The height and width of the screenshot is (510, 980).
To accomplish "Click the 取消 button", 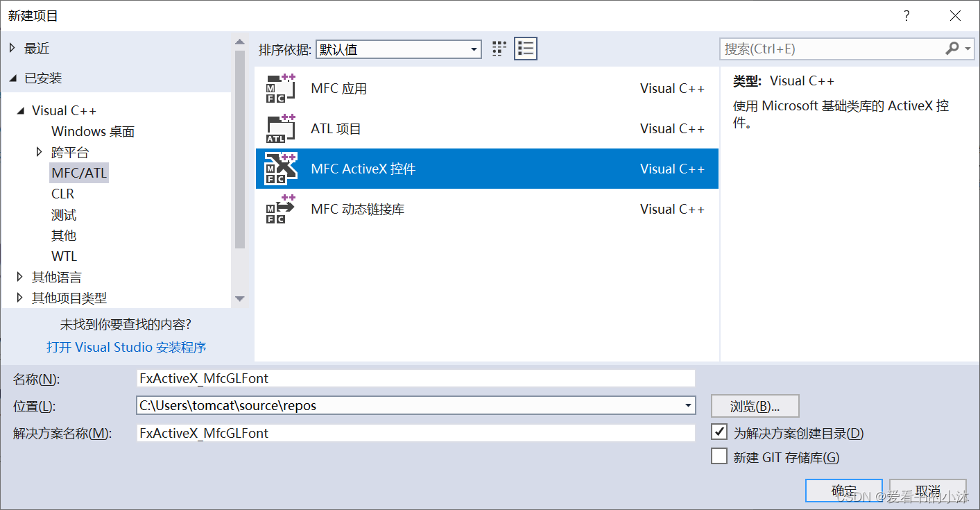I will (928, 490).
